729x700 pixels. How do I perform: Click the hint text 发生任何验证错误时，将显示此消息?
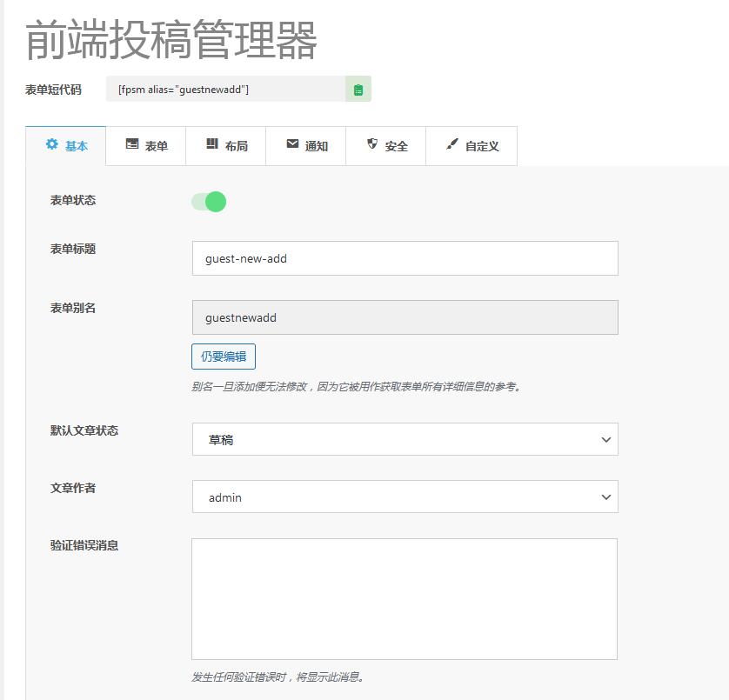pyautogui.click(x=278, y=677)
